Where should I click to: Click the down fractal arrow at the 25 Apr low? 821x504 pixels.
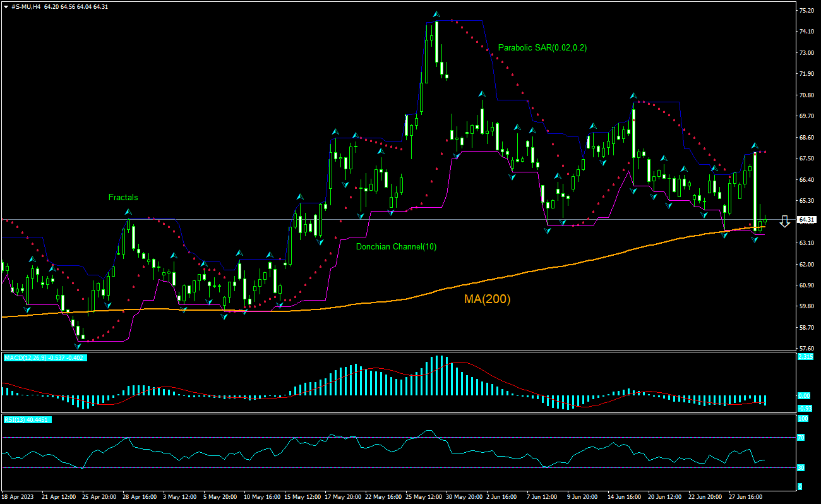[x=78, y=346]
